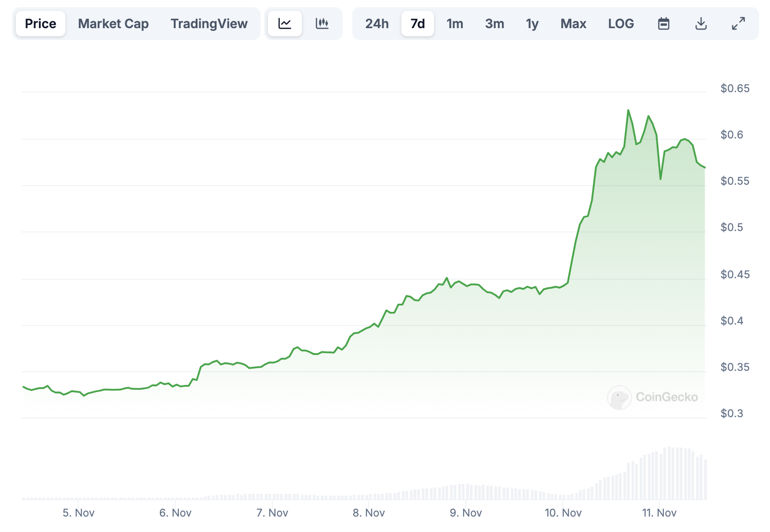Click the $0.5 price axis label
770x532 pixels.
732,227
